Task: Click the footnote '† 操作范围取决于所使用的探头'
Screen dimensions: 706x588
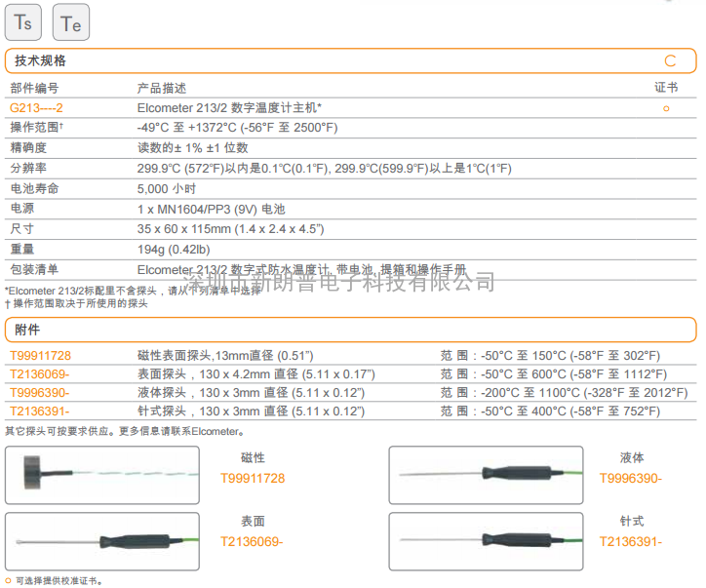Action: pyautogui.click(x=76, y=303)
